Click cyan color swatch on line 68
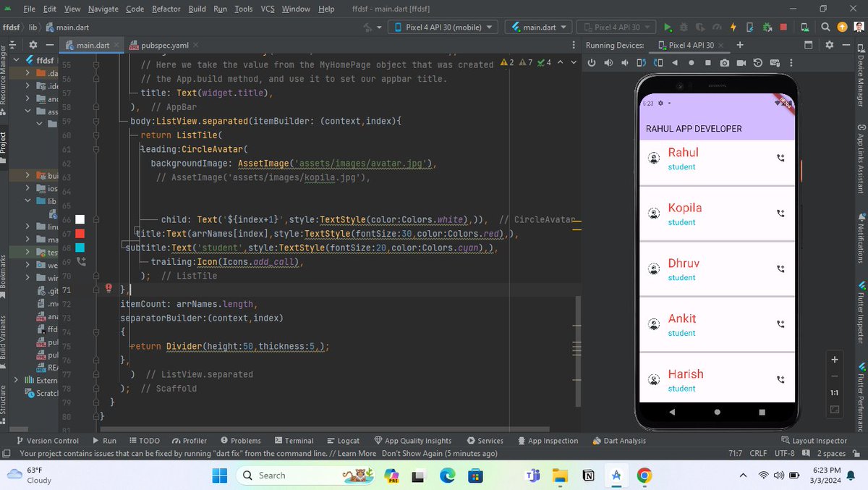 point(80,248)
